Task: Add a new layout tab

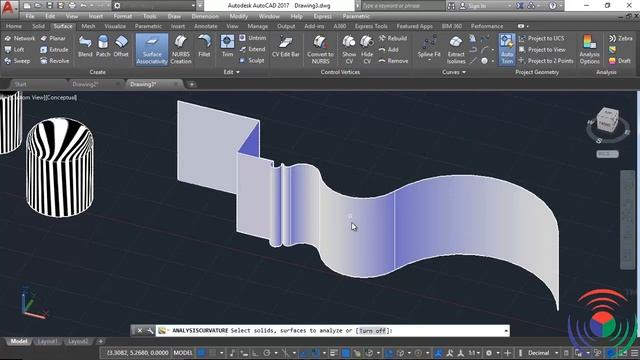Action: point(100,341)
